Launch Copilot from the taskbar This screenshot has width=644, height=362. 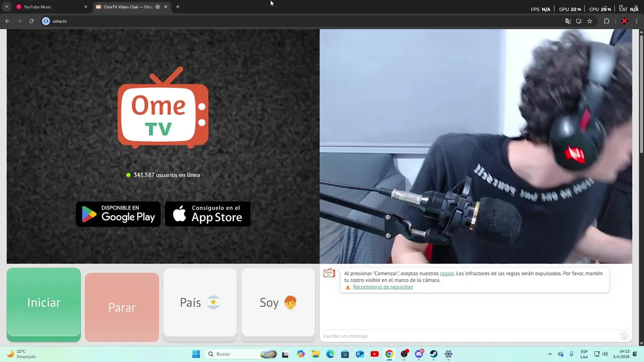click(301, 354)
